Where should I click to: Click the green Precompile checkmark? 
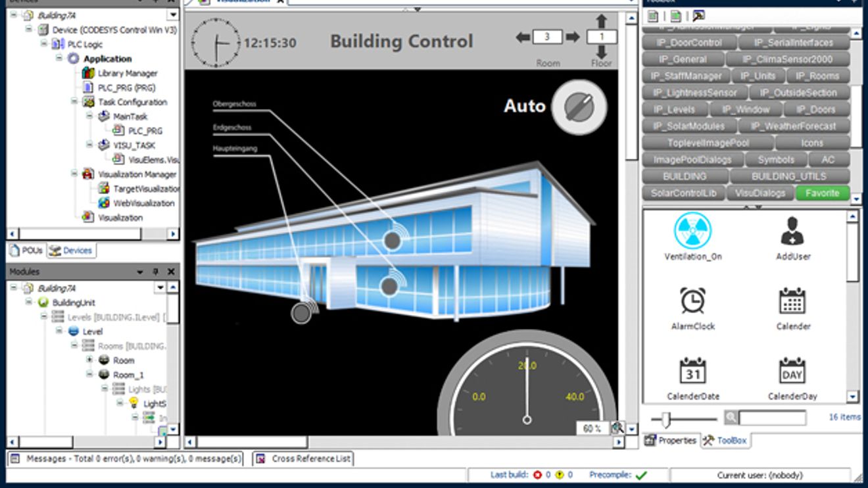642,475
